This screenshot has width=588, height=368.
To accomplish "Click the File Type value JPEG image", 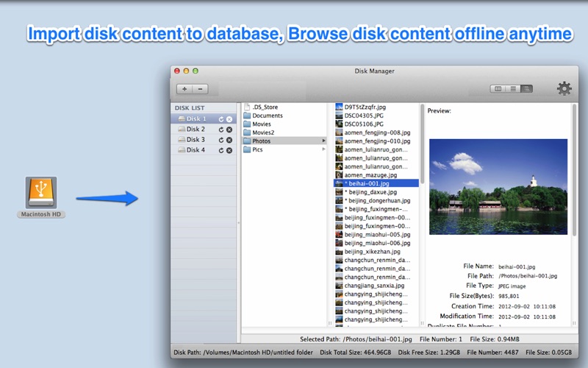I will click(x=512, y=286).
